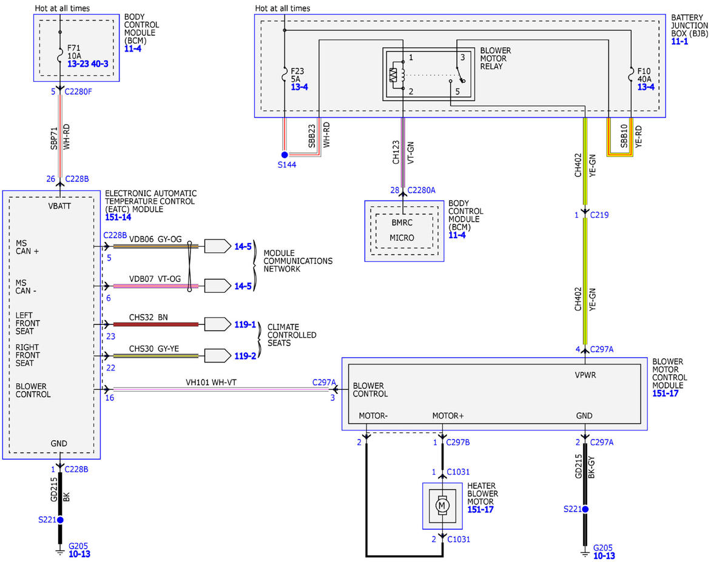Click the CH123 wire label
Viewport: 728px width, 562px height.
[396, 152]
